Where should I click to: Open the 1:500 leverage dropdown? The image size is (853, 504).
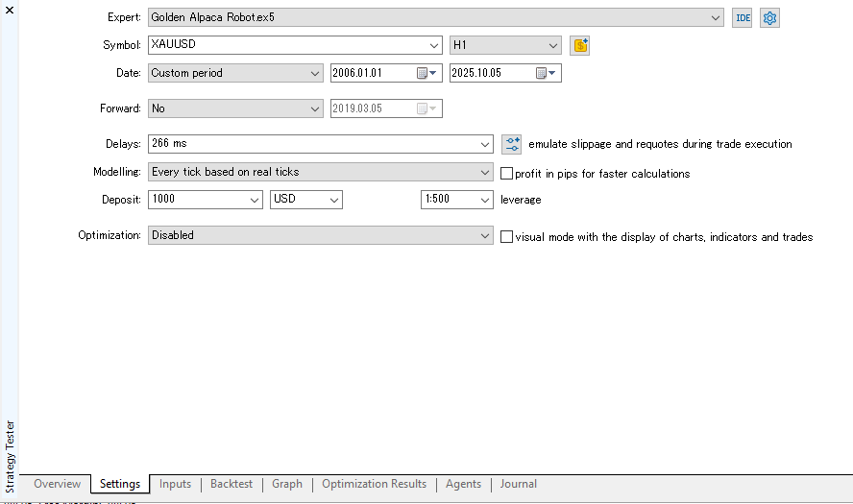pyautogui.click(x=483, y=200)
